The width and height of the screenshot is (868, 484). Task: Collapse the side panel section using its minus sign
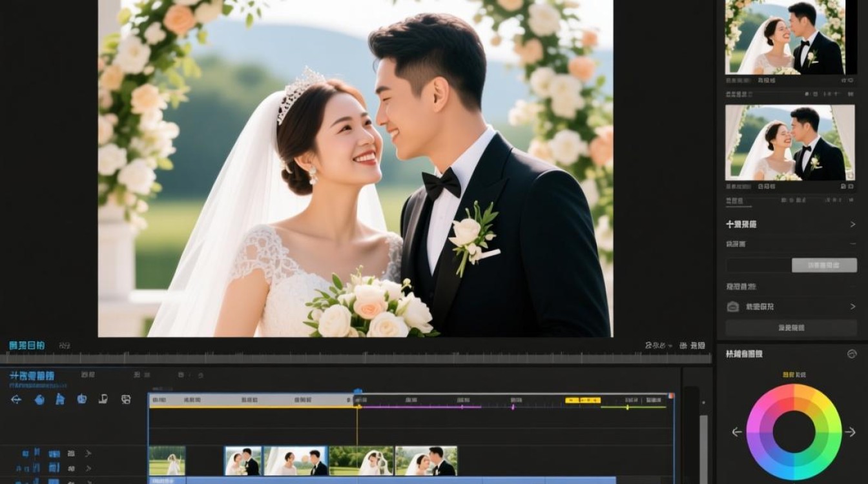[x=853, y=244]
